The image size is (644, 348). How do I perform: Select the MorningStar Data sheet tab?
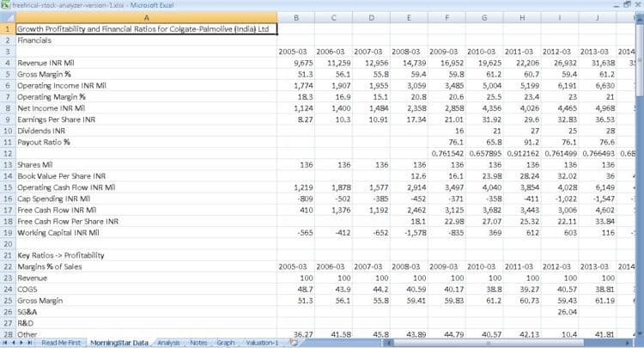tap(119, 343)
